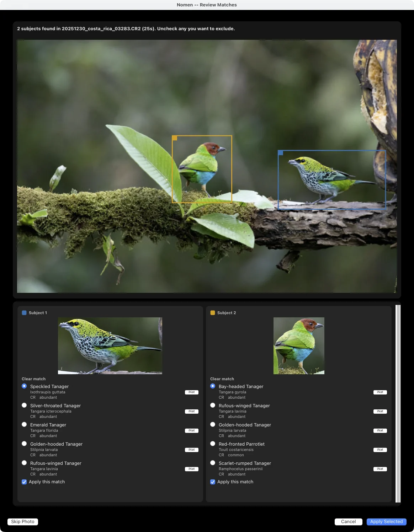Click the Subject 2 cropped bird thumbnail
414x532 pixels.
coord(299,346)
